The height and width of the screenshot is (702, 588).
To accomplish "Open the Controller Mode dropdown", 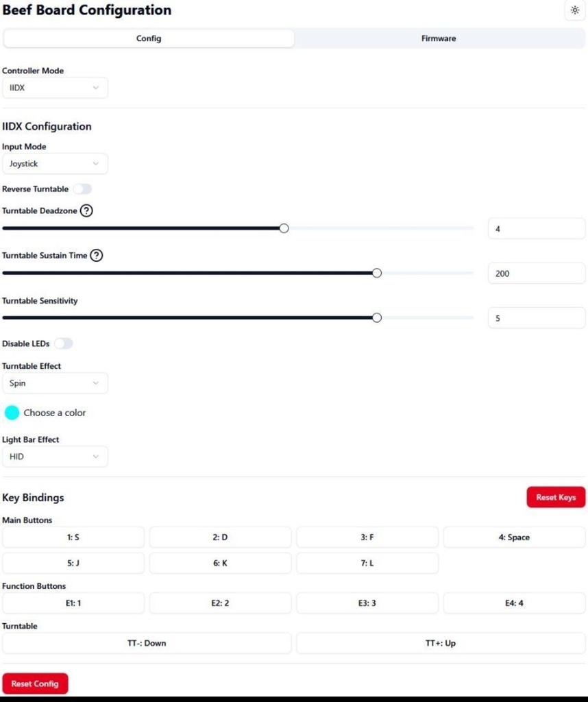I will click(x=55, y=88).
